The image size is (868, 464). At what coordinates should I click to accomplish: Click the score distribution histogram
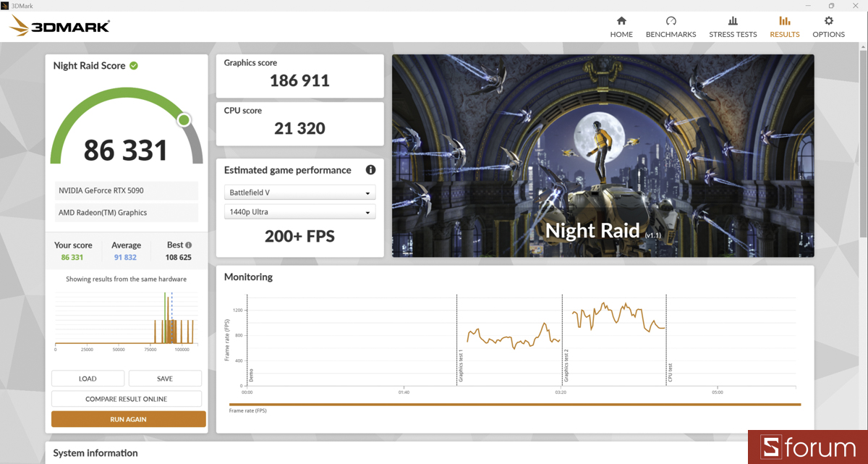tap(126, 319)
